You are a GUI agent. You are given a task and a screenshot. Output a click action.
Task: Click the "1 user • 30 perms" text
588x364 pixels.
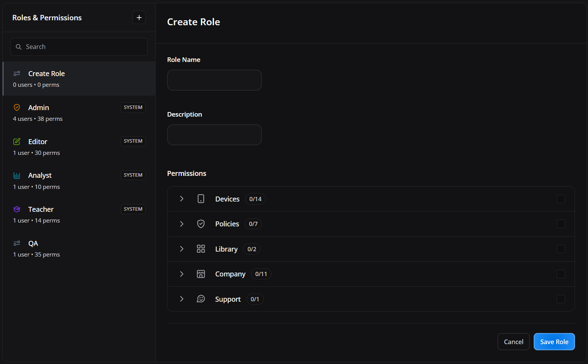tap(36, 153)
